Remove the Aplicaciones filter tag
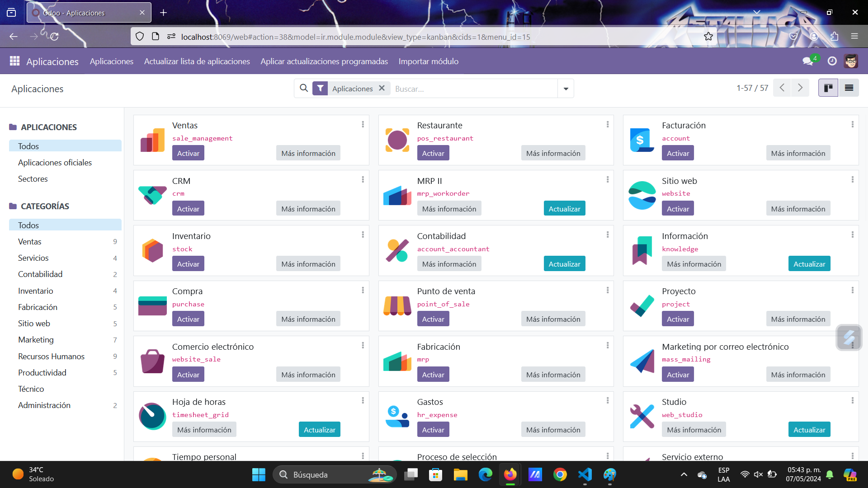 (382, 88)
